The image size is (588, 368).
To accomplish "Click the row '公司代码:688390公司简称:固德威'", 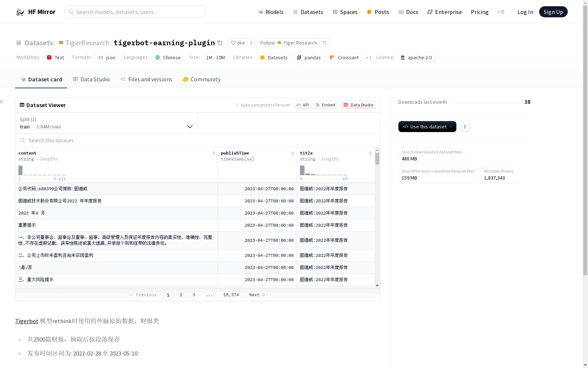I will click(195, 189).
